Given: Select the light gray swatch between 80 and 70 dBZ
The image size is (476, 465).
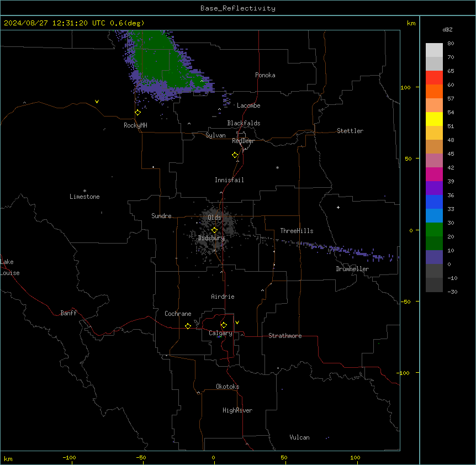Looking at the screenshot, I should [434, 50].
